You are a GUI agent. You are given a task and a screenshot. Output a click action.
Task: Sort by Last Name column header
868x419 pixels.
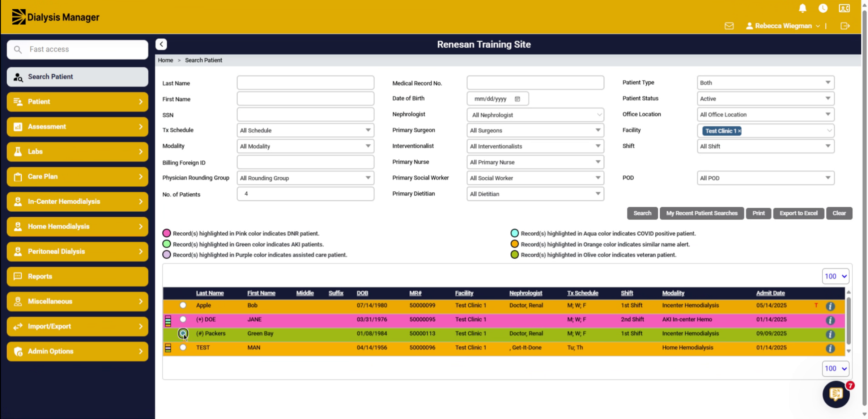tap(210, 293)
